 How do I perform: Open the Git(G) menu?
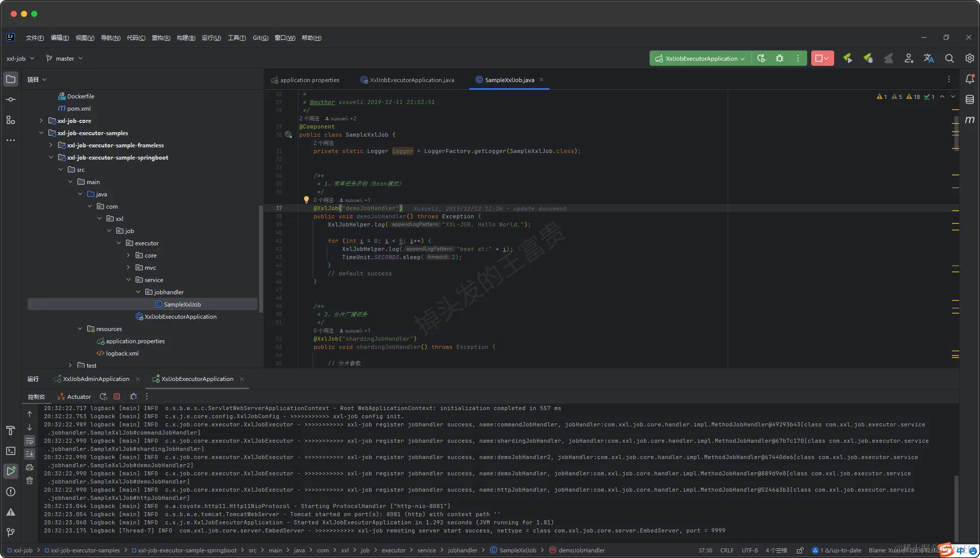260,38
